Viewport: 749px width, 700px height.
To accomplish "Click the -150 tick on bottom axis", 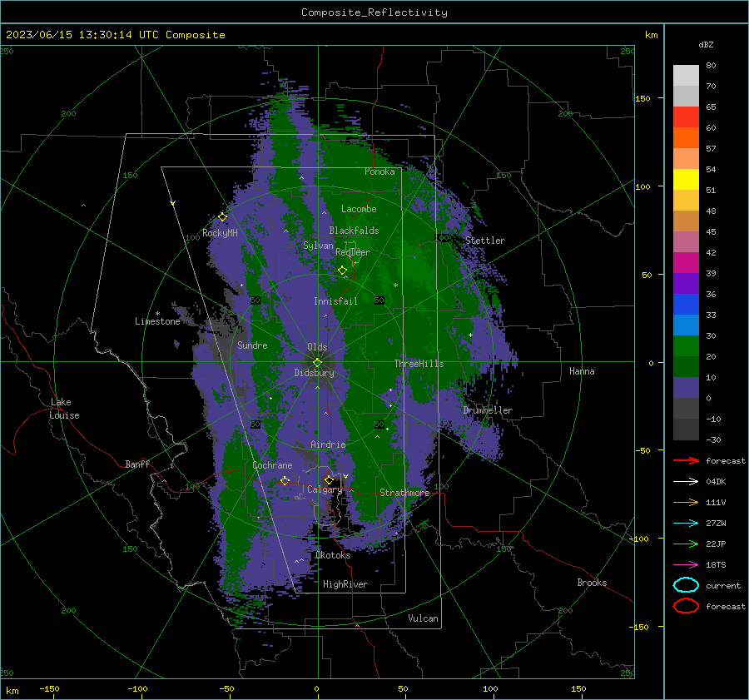I will coord(49,688).
